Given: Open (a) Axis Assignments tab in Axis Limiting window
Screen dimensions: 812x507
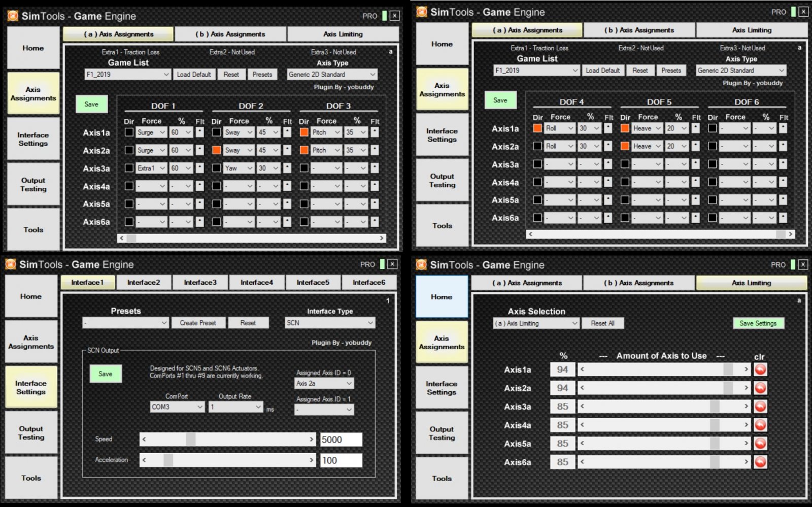Looking at the screenshot, I should [x=527, y=283].
